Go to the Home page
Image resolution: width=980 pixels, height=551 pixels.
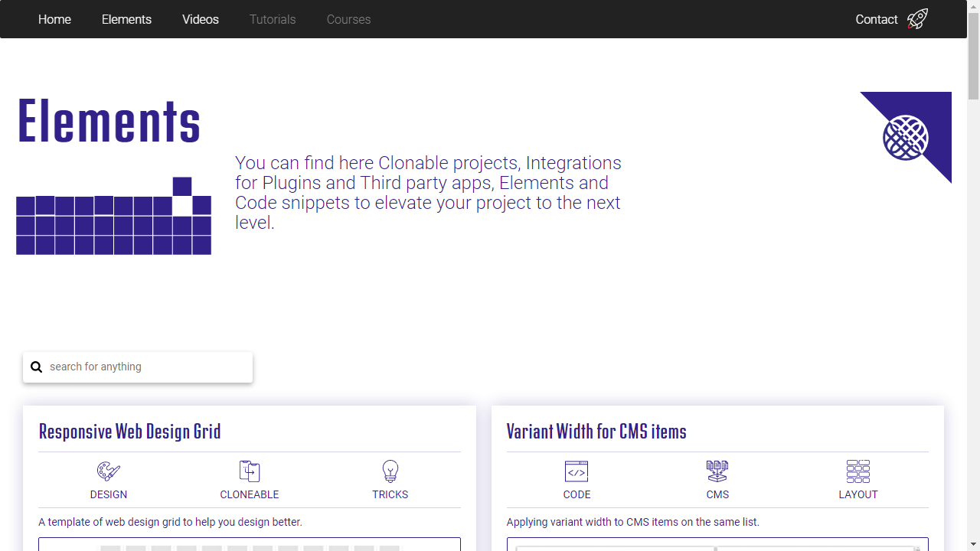tap(54, 19)
